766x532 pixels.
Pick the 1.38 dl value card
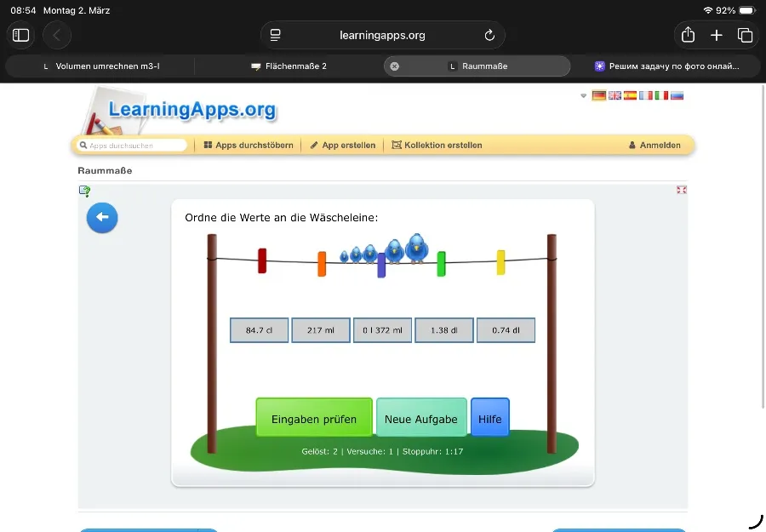[x=444, y=330]
